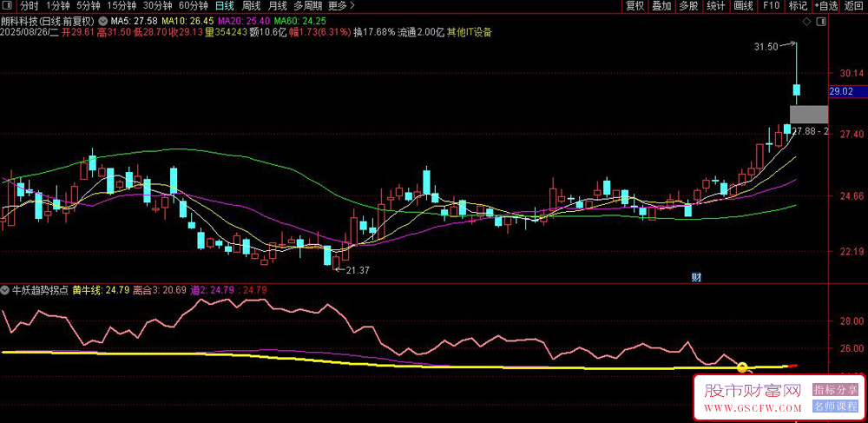The image size is (868, 423).
Task: Open the 多周期 multi-period view
Action: [x=307, y=6]
